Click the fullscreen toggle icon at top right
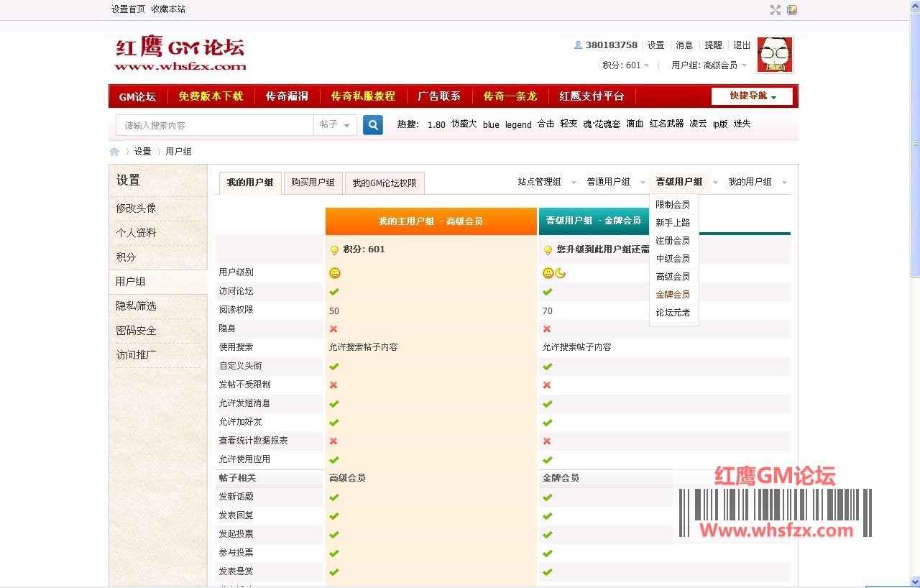Image resolution: width=920 pixels, height=588 pixels. [775, 10]
